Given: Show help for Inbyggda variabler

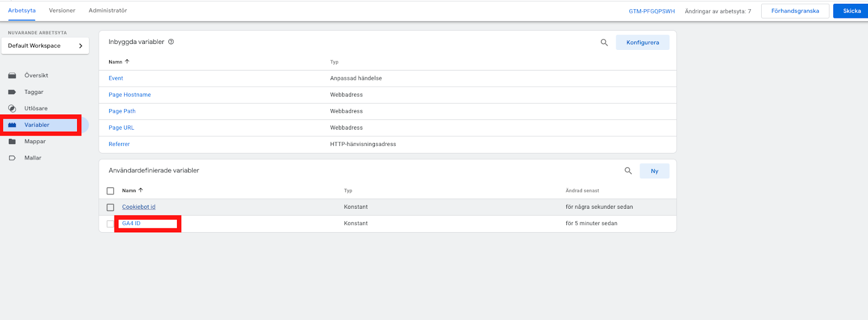Looking at the screenshot, I should [x=171, y=42].
